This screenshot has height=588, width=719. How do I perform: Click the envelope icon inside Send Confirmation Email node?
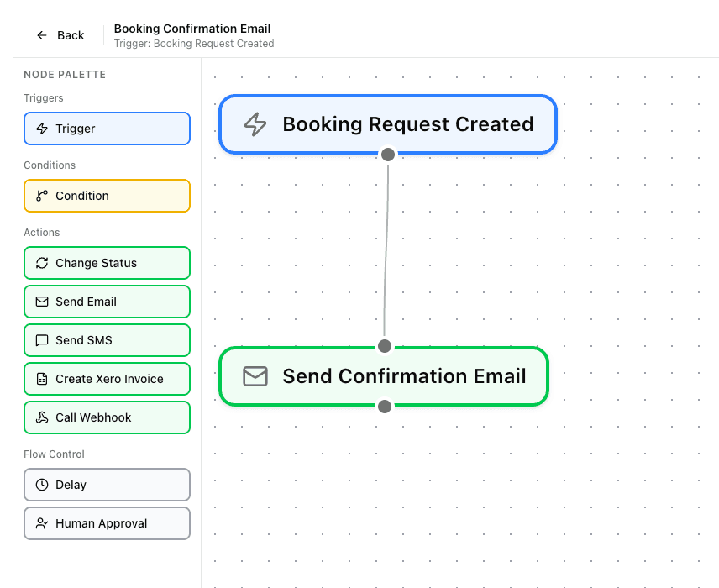click(255, 376)
